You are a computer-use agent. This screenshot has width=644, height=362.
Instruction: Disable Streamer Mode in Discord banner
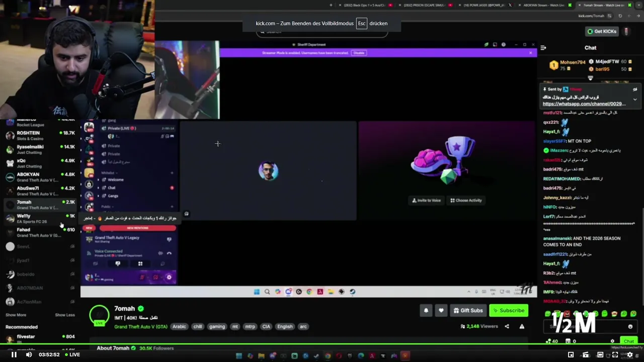pyautogui.click(x=359, y=53)
